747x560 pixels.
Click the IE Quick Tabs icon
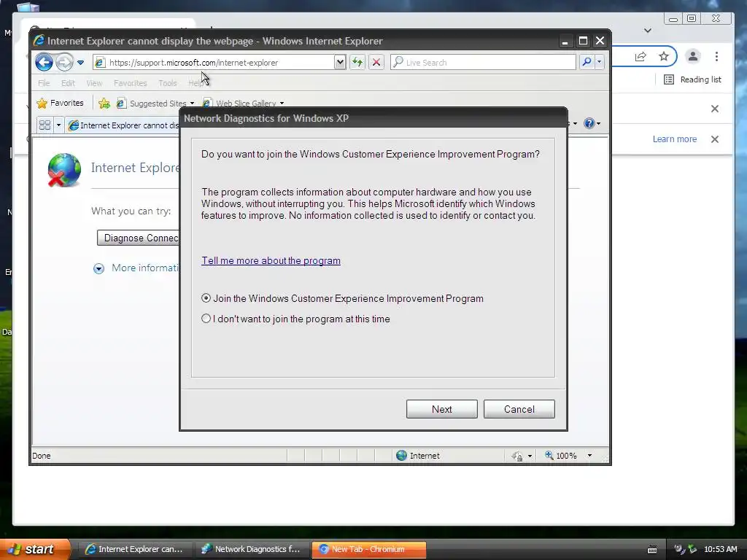coord(44,125)
